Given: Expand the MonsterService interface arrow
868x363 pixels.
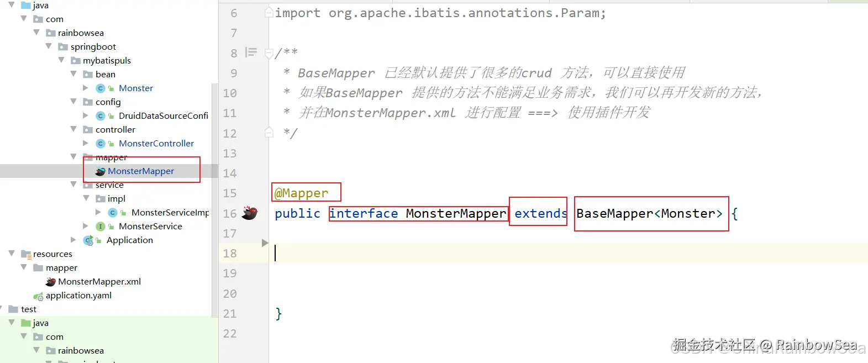Looking at the screenshot, I should [x=86, y=226].
